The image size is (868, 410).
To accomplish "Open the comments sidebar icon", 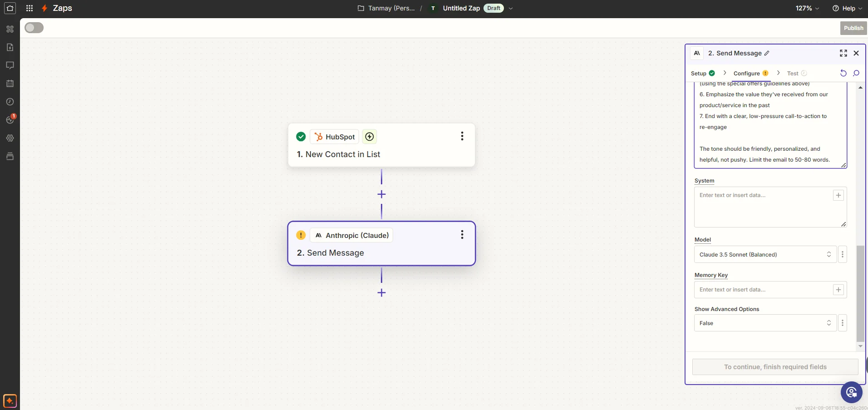I will pyautogui.click(x=10, y=65).
